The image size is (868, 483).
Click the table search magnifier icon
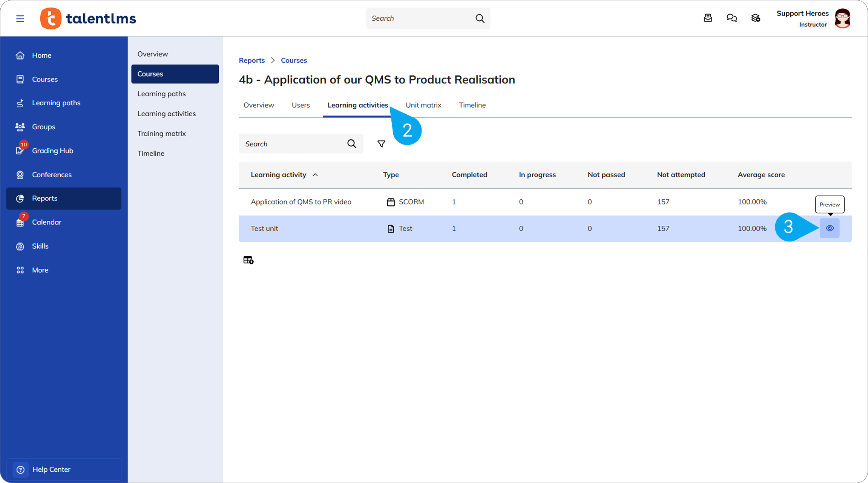351,144
